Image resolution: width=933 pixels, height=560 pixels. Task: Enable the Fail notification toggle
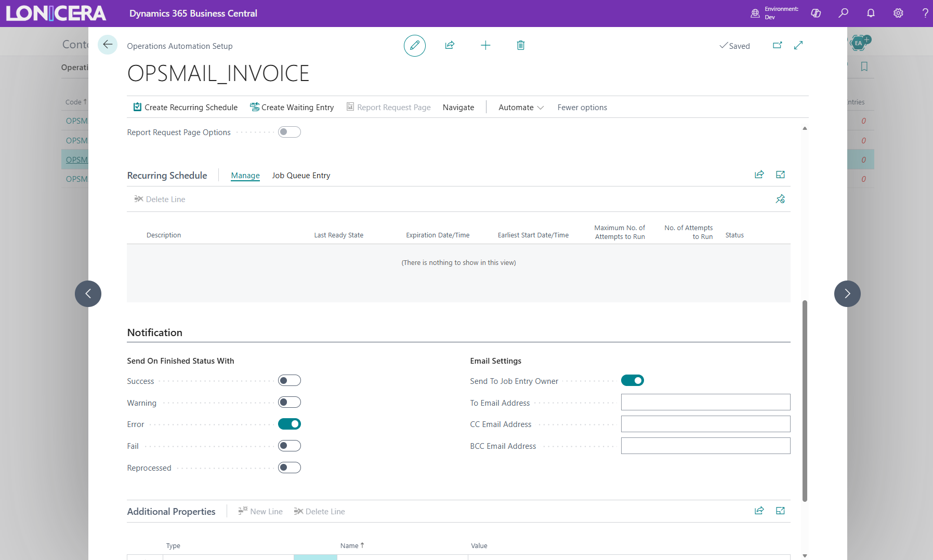point(290,446)
